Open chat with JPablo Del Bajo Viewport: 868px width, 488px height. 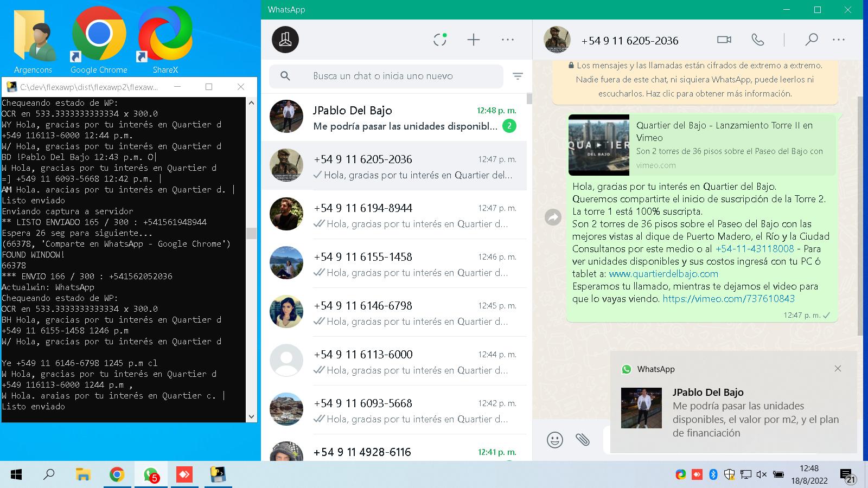pyautogui.click(x=394, y=117)
